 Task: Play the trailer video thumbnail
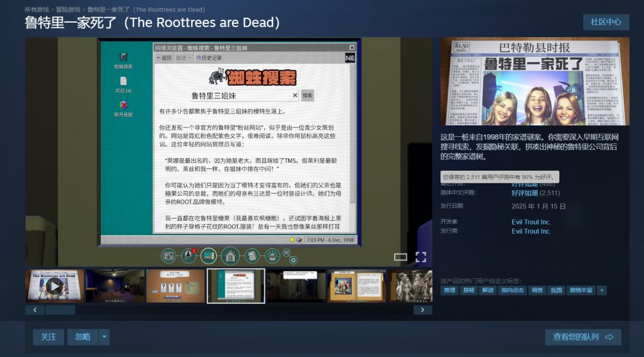point(55,286)
